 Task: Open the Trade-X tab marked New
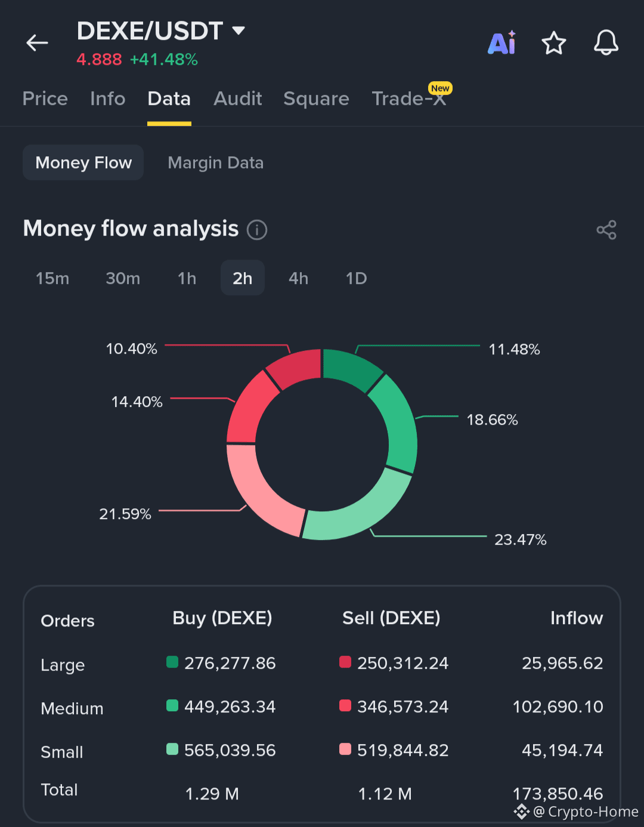coord(409,98)
